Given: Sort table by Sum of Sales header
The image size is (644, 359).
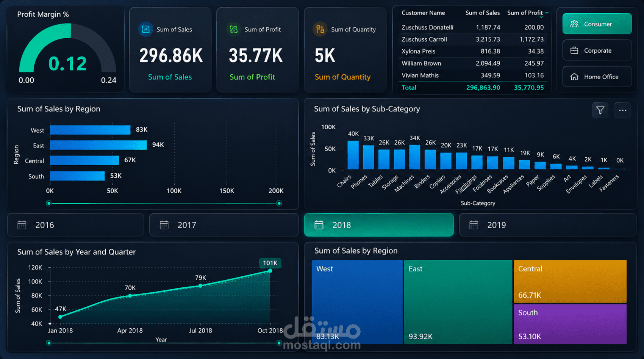Looking at the screenshot, I should (x=483, y=13).
